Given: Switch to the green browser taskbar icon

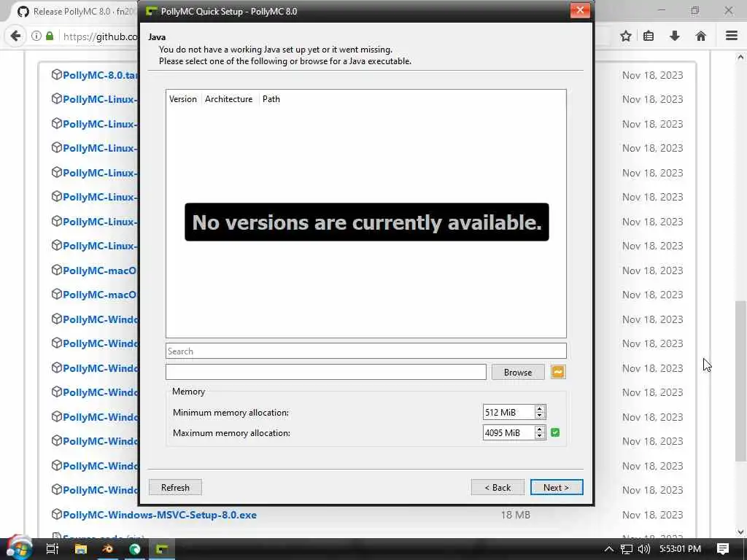Looking at the screenshot, I should pos(135,549).
